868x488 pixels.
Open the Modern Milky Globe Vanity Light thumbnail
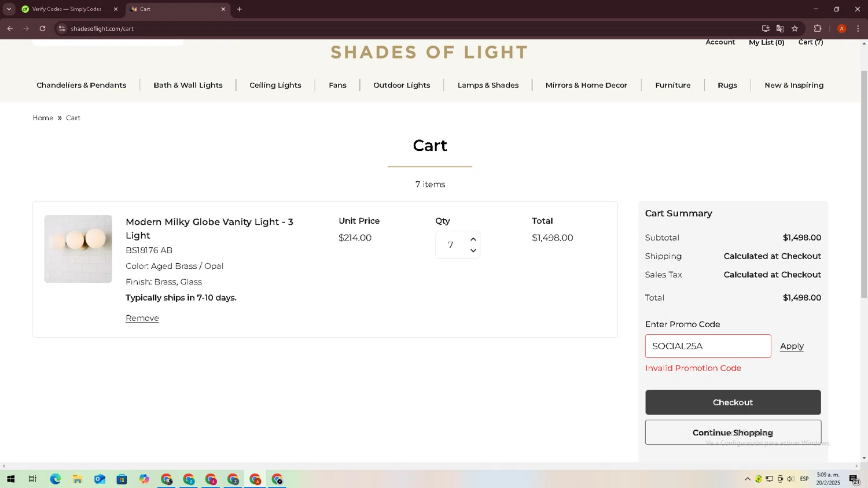(x=78, y=249)
